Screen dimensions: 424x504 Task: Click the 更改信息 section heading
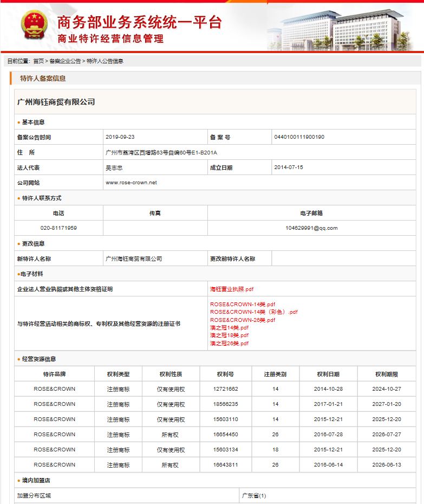pos(33,244)
